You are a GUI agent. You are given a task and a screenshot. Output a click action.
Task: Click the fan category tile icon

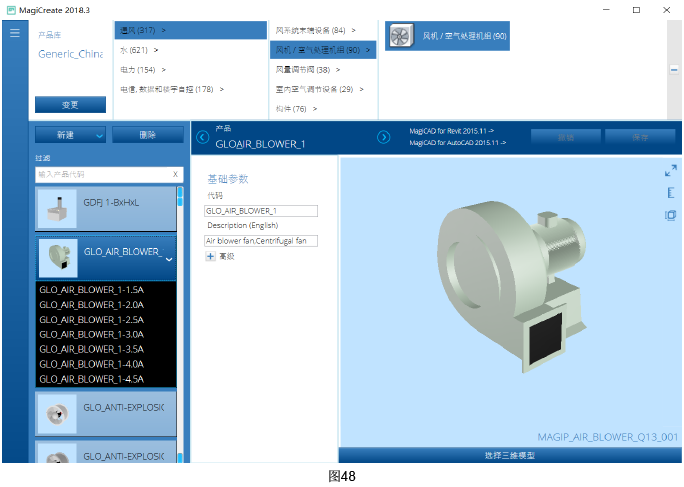pyautogui.click(x=401, y=36)
